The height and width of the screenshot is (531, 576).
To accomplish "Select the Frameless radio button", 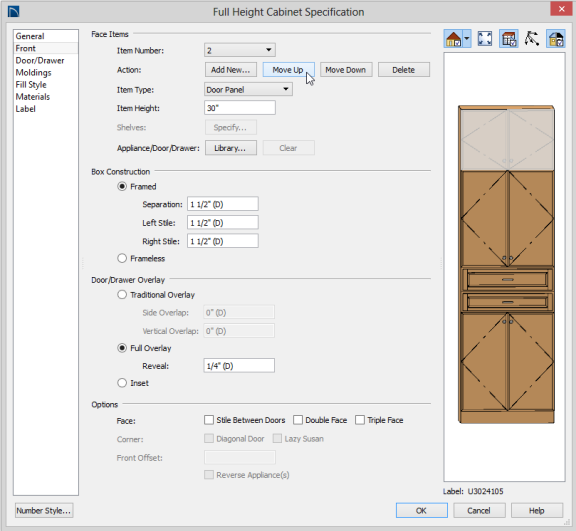I will pyautogui.click(x=122, y=259).
